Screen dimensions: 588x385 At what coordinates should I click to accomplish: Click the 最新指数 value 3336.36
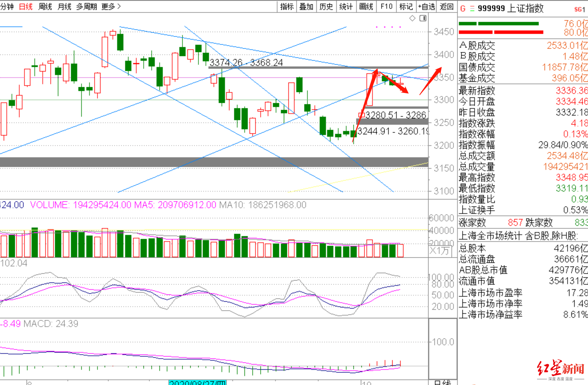[572, 91]
